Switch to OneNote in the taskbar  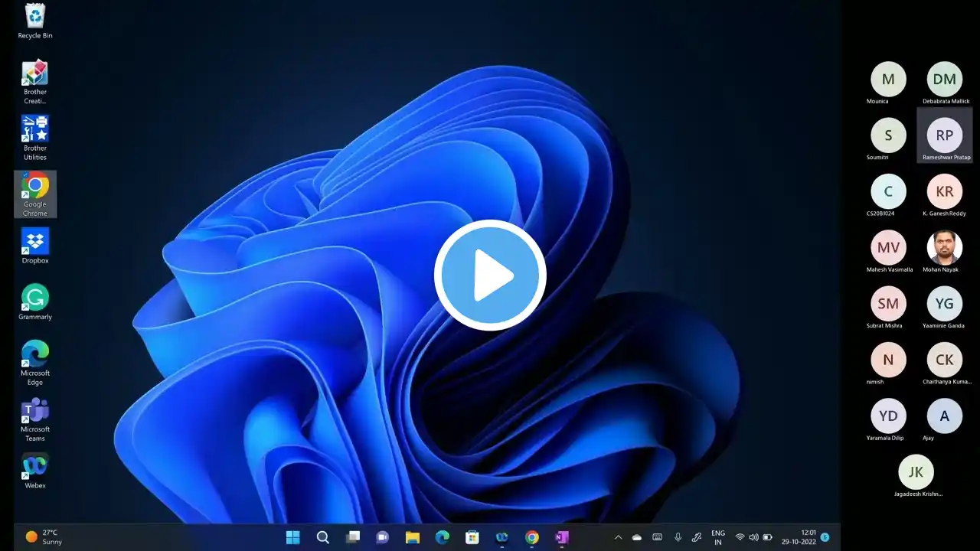pyautogui.click(x=562, y=537)
